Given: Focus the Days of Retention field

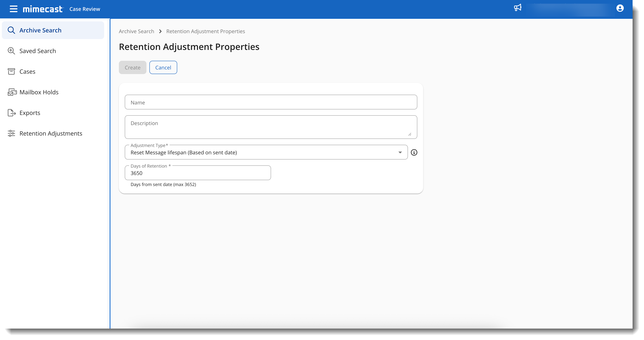Looking at the screenshot, I should [197, 173].
